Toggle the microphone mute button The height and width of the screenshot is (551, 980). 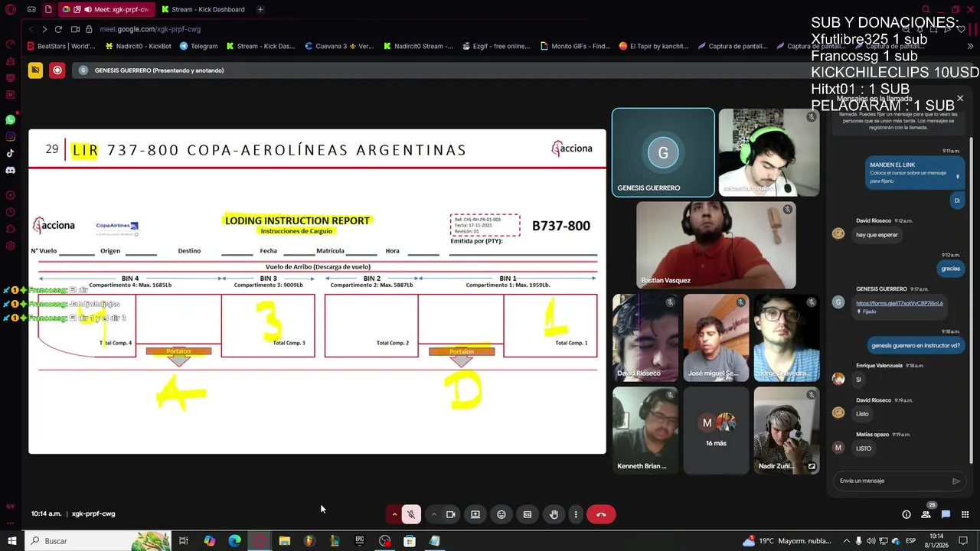coord(411,514)
